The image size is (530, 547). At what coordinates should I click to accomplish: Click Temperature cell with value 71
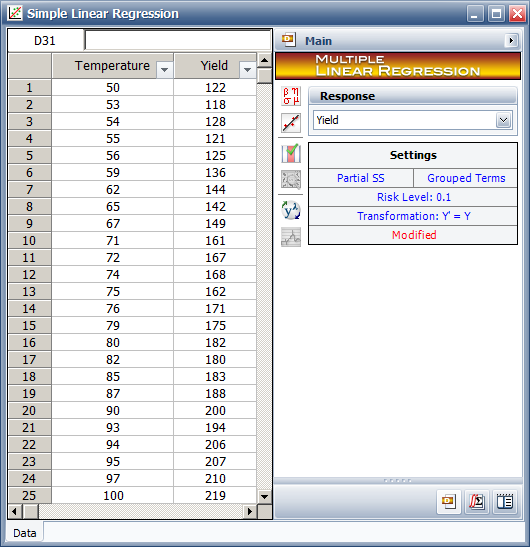113,241
